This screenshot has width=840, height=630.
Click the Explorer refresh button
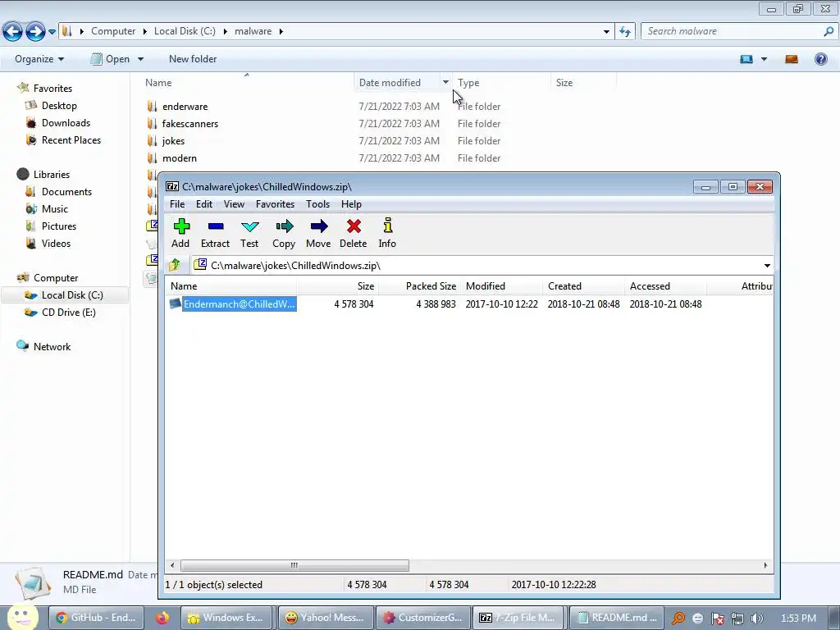click(625, 32)
